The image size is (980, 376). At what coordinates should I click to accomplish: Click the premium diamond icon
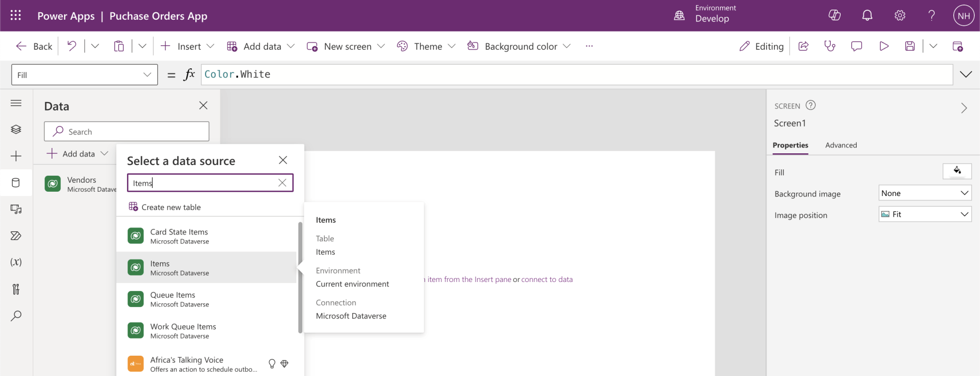tap(284, 364)
